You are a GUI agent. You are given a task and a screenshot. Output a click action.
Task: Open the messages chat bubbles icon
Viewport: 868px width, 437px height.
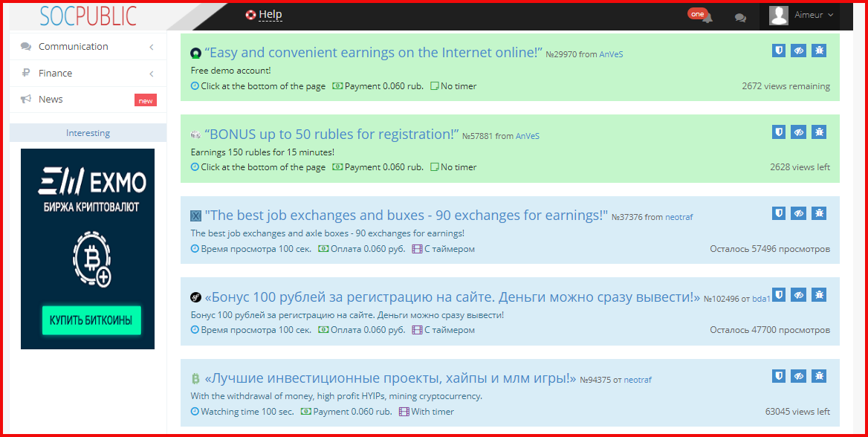coord(740,18)
